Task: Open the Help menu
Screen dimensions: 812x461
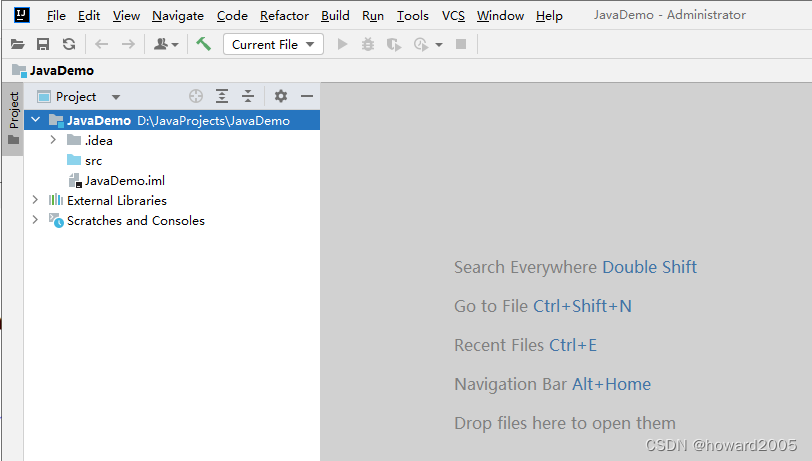Action: pyautogui.click(x=549, y=16)
